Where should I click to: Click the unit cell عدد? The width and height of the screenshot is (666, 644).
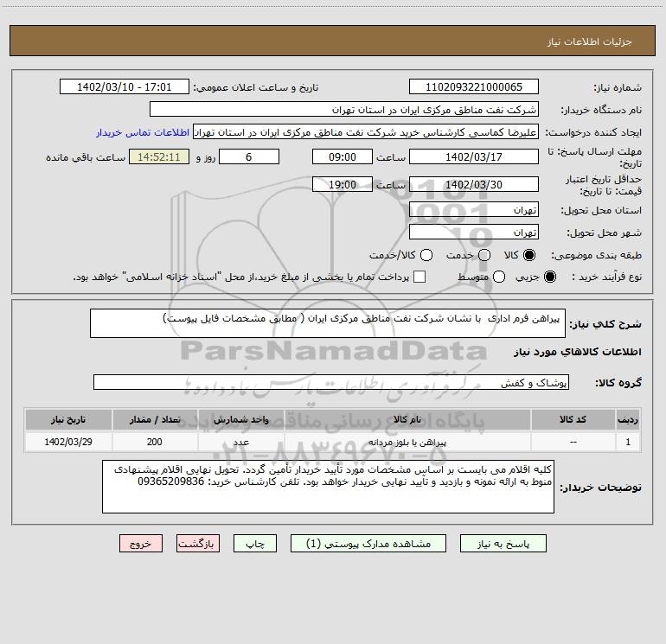point(241,442)
